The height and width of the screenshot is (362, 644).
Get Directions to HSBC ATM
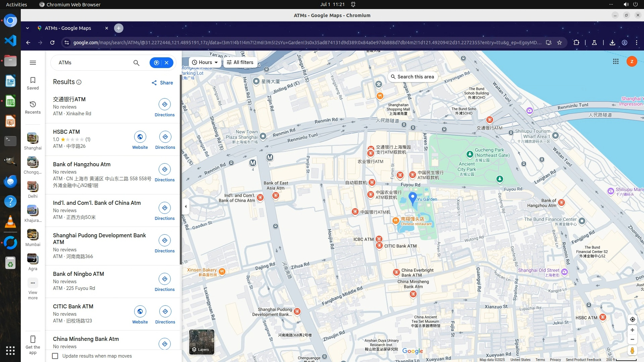pyautogui.click(x=165, y=137)
